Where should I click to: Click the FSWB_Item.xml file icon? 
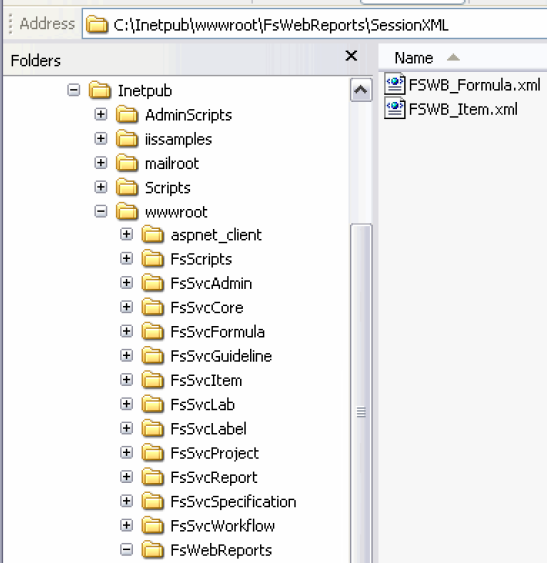point(395,108)
